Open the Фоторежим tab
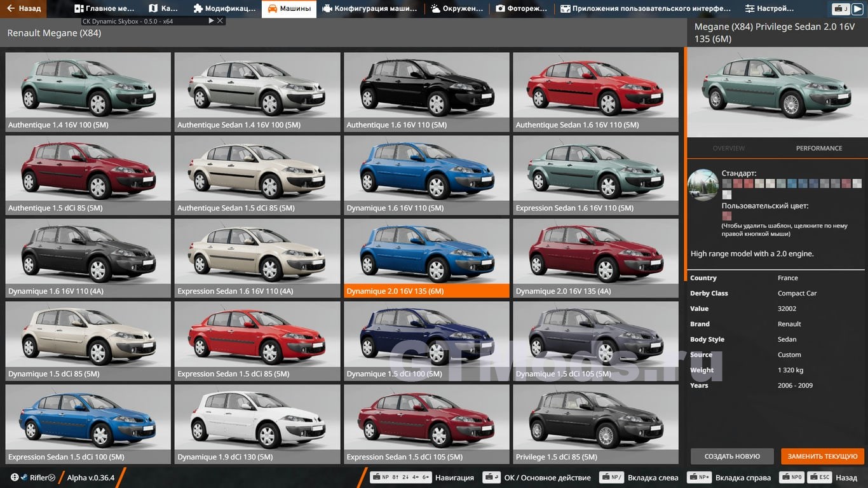Viewport: 868px width, 488px height. 523,9
